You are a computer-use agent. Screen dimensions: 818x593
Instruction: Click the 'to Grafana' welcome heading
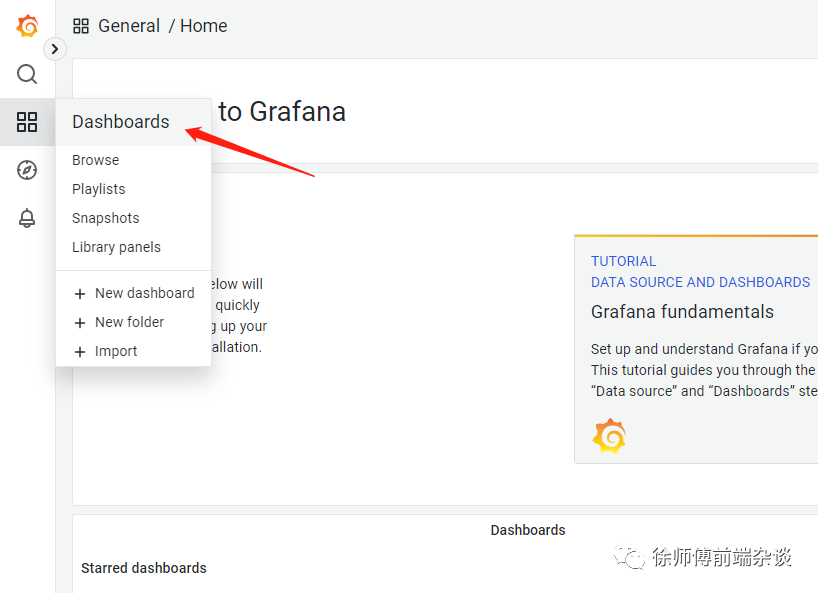(x=282, y=112)
